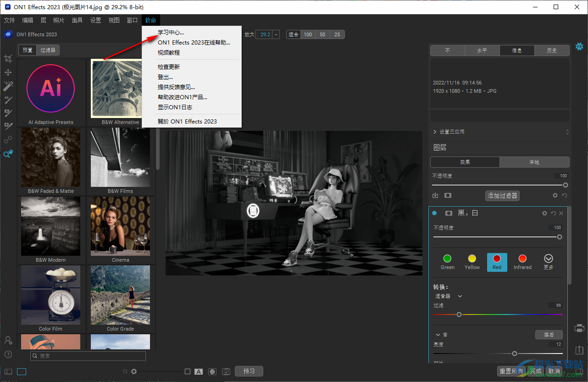The image size is (588, 382).
Task: Adjust 过滤 hue slider handle
Action: point(459,315)
